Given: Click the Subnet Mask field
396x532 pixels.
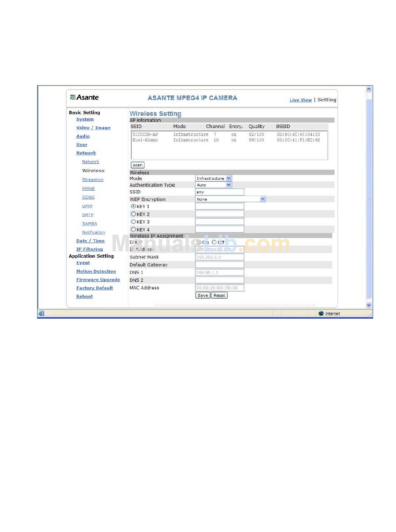Looking at the screenshot, I should [220, 257].
